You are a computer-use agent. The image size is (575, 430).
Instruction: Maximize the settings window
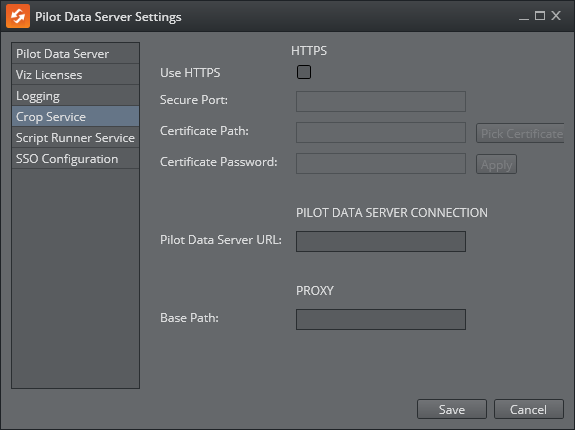point(539,16)
